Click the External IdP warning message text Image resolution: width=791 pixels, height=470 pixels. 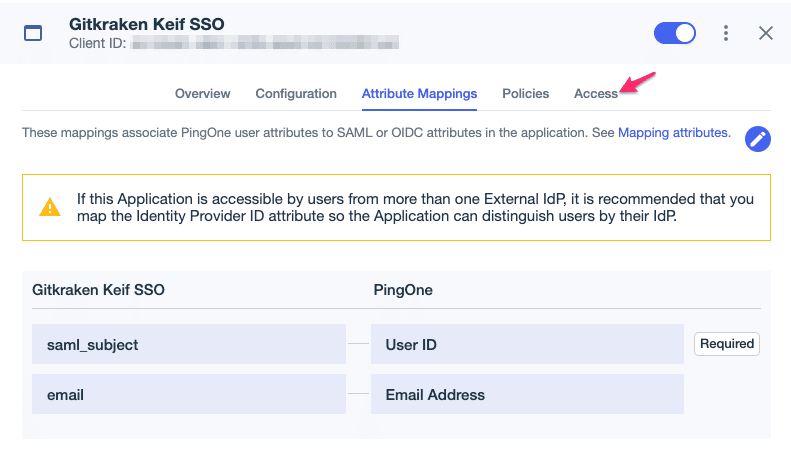pyautogui.click(x=415, y=207)
